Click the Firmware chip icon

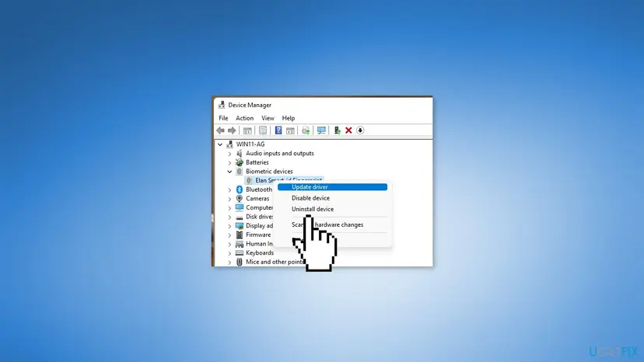pos(240,235)
